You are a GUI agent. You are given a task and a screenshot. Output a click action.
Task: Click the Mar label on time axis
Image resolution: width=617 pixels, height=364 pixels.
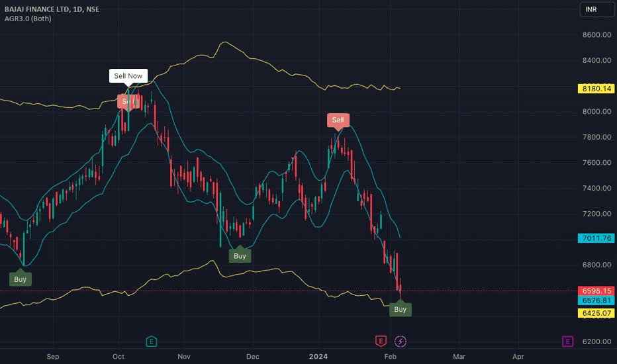(x=459, y=357)
